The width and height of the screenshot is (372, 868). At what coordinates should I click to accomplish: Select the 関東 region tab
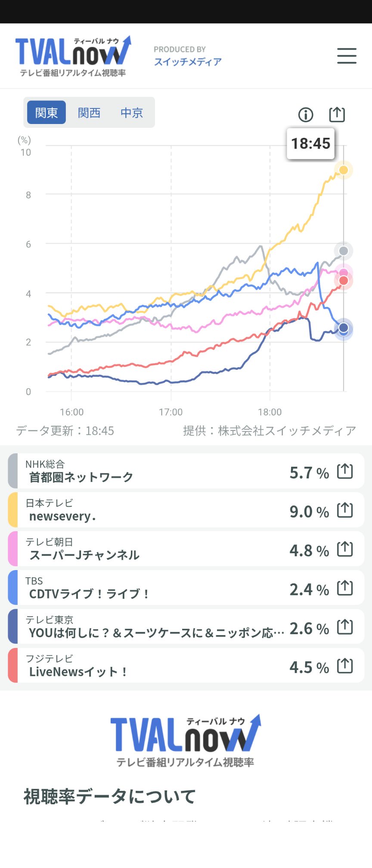(x=46, y=112)
